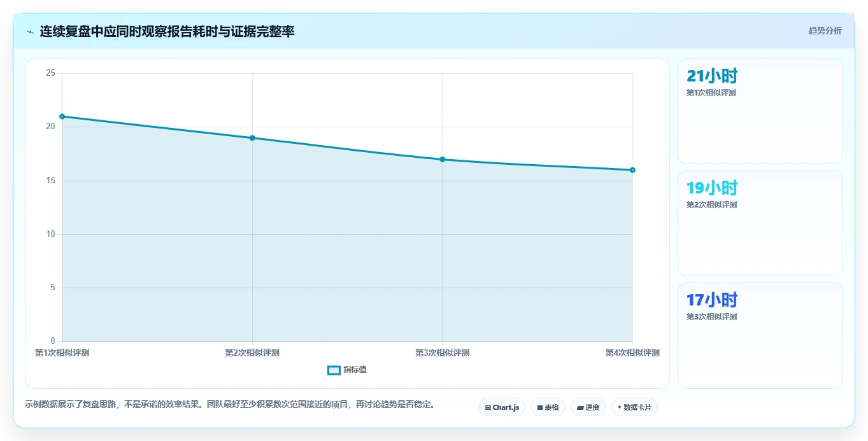Click 第3次相似评测 caption under 17小时

click(711, 317)
